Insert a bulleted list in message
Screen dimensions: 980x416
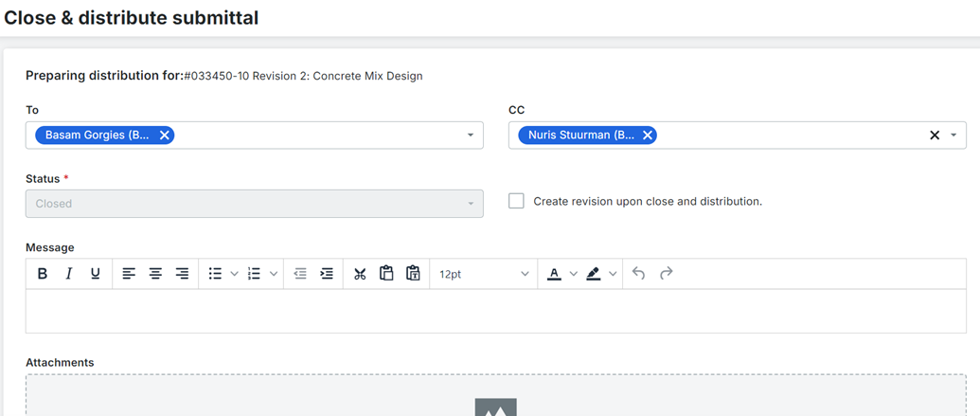(x=216, y=273)
